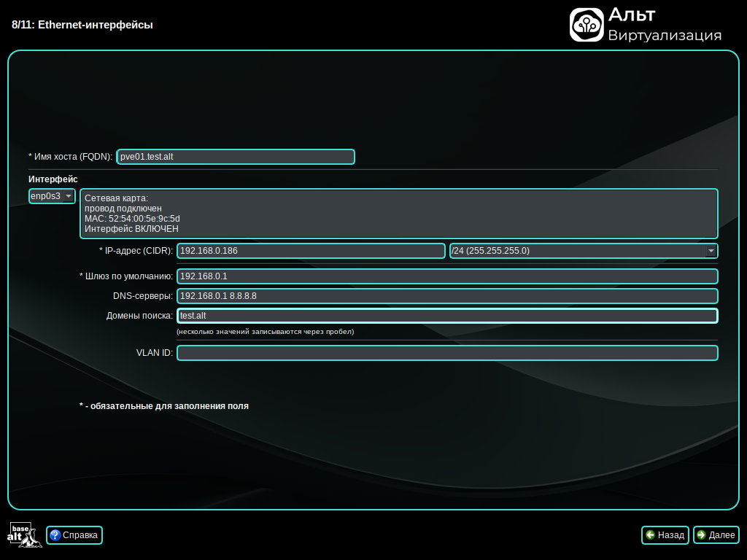Select the default gateway input field
This screenshot has height=560, width=747.
click(447, 276)
